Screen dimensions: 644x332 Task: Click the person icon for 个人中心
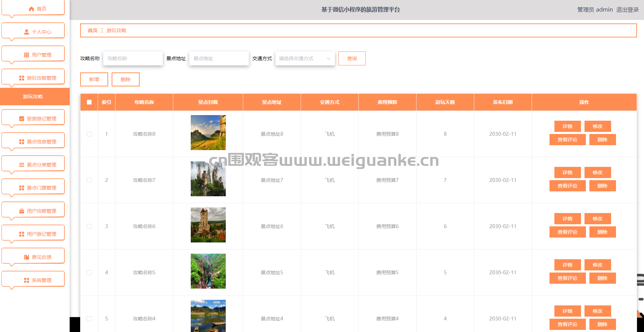[27, 32]
